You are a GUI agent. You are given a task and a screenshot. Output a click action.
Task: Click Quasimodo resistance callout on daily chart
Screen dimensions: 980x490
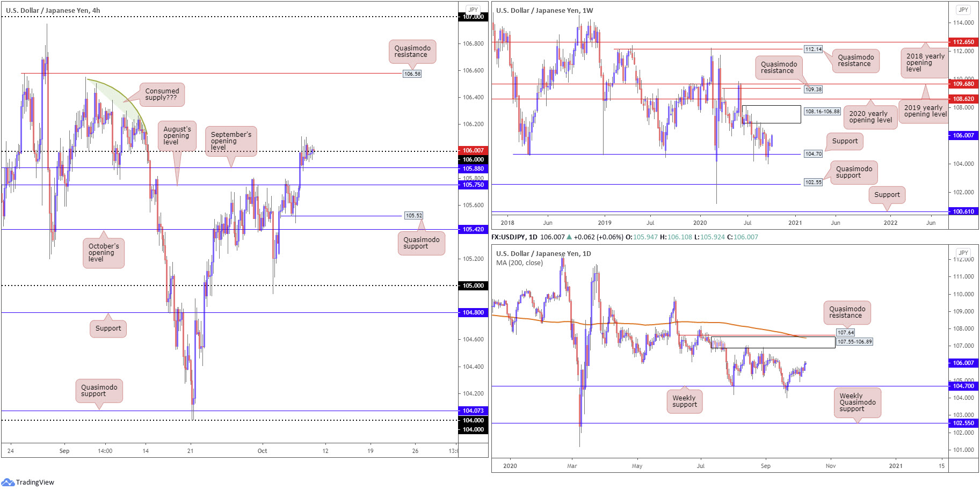(x=847, y=312)
